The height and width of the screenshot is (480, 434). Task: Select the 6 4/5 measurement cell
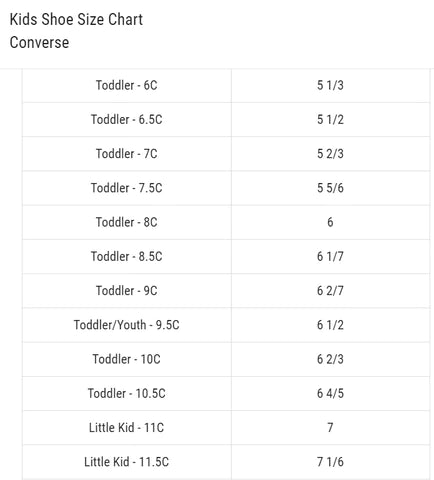coord(330,393)
